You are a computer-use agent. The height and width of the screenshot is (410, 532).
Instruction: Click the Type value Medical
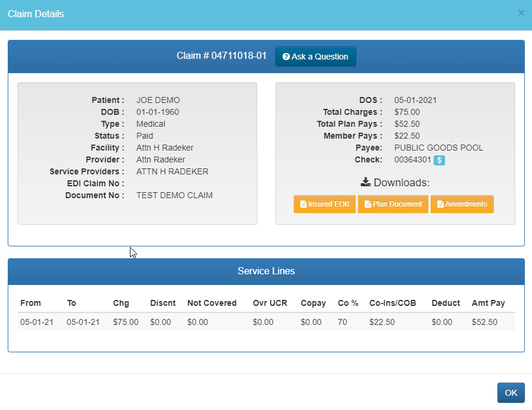click(x=151, y=124)
